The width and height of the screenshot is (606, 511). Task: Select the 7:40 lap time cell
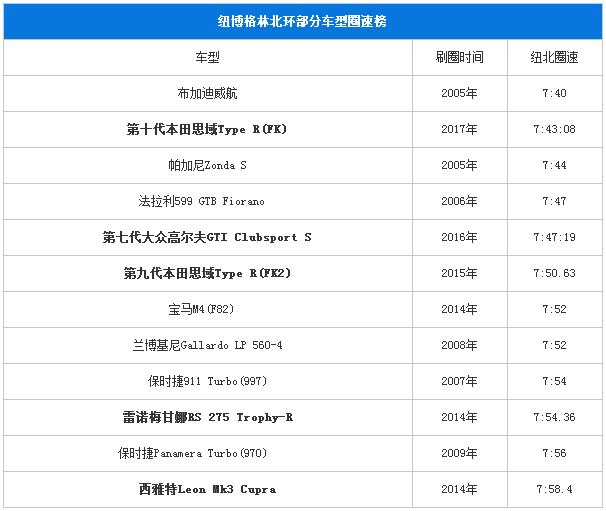click(554, 93)
